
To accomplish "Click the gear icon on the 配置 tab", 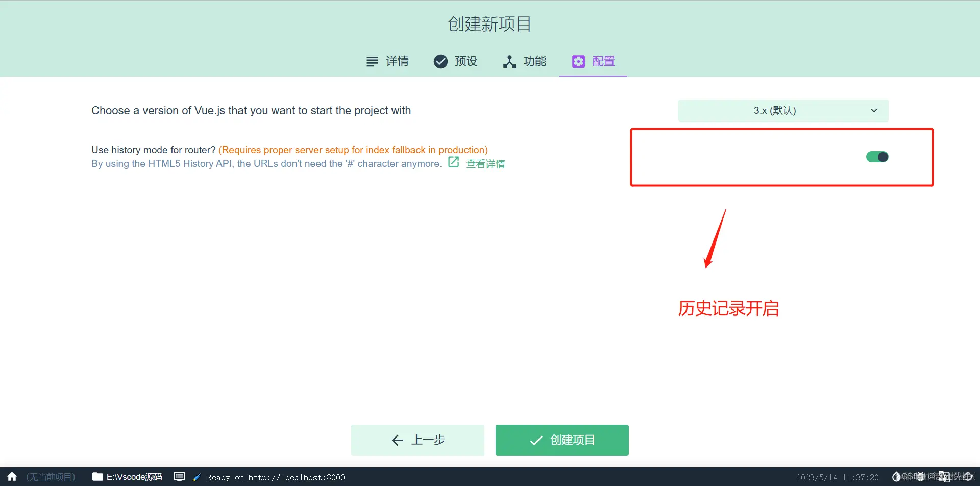I will tap(578, 61).
